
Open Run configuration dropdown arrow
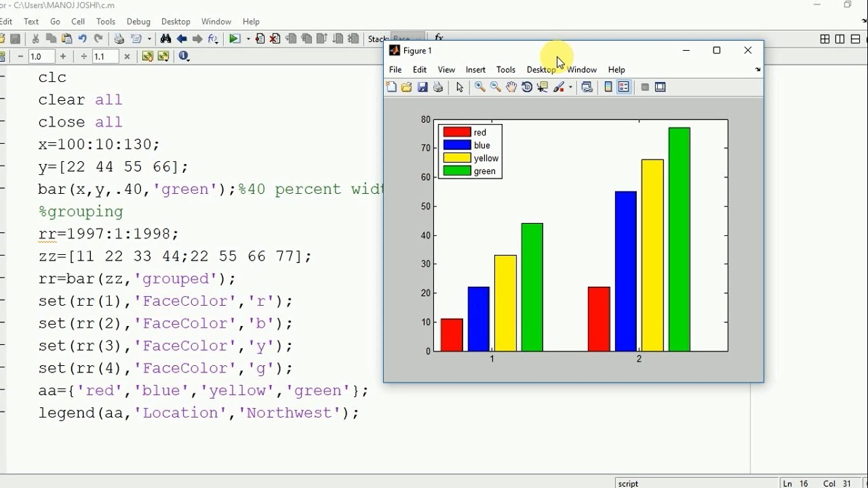(x=247, y=39)
